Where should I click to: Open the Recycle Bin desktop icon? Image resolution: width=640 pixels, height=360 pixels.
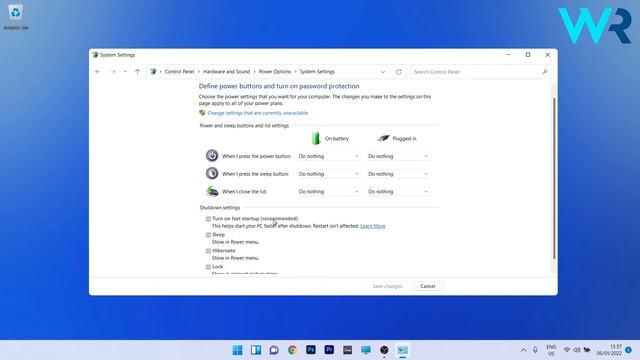pos(16,16)
